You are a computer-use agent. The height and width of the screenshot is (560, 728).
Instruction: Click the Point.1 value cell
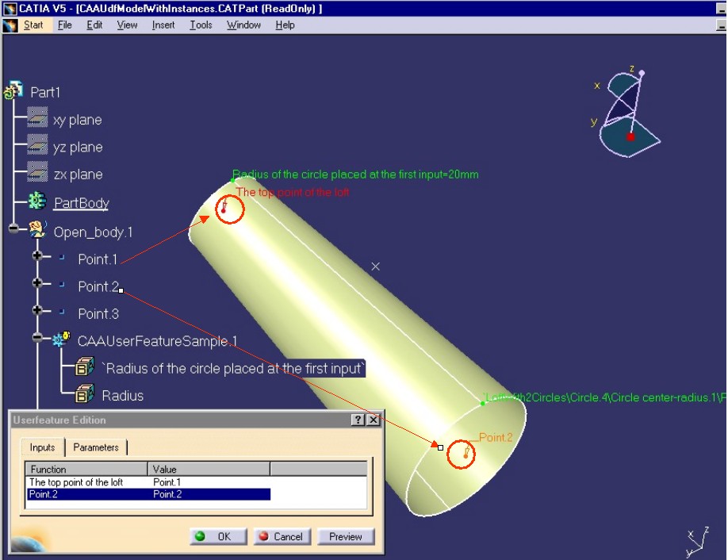tap(167, 482)
